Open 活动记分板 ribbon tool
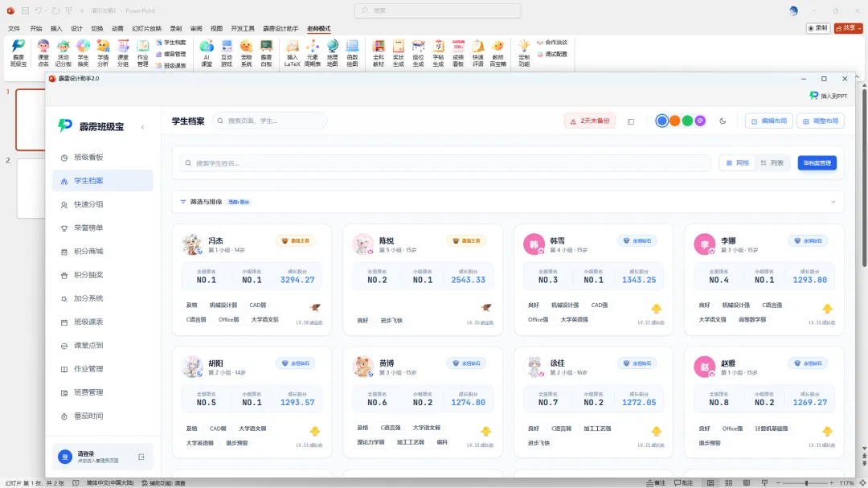 click(x=63, y=53)
